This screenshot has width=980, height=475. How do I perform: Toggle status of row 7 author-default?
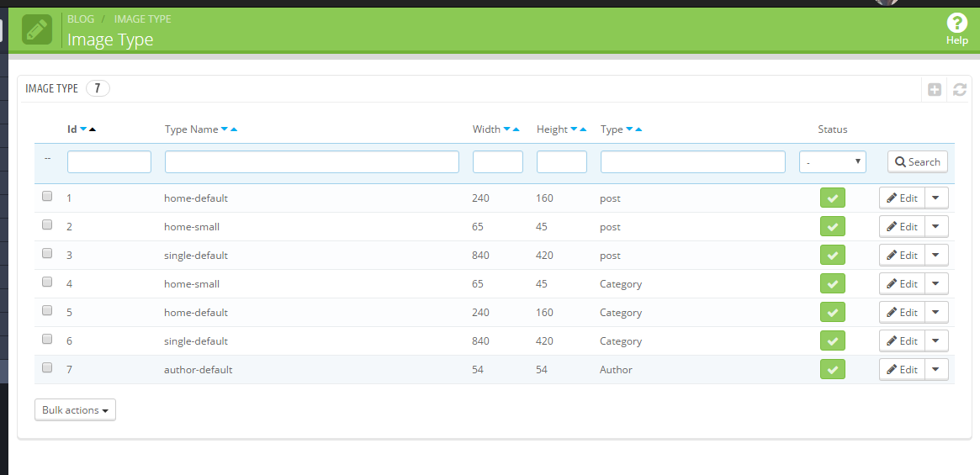(833, 369)
